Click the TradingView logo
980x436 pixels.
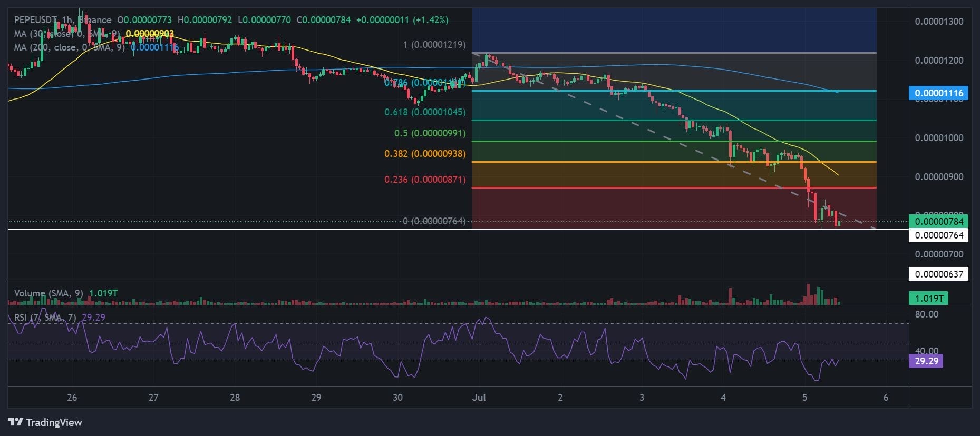point(45,422)
